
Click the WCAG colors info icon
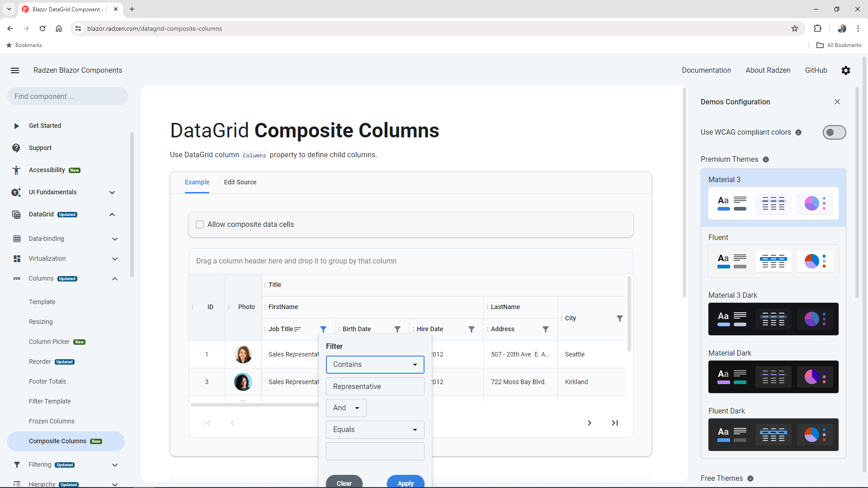(x=798, y=132)
